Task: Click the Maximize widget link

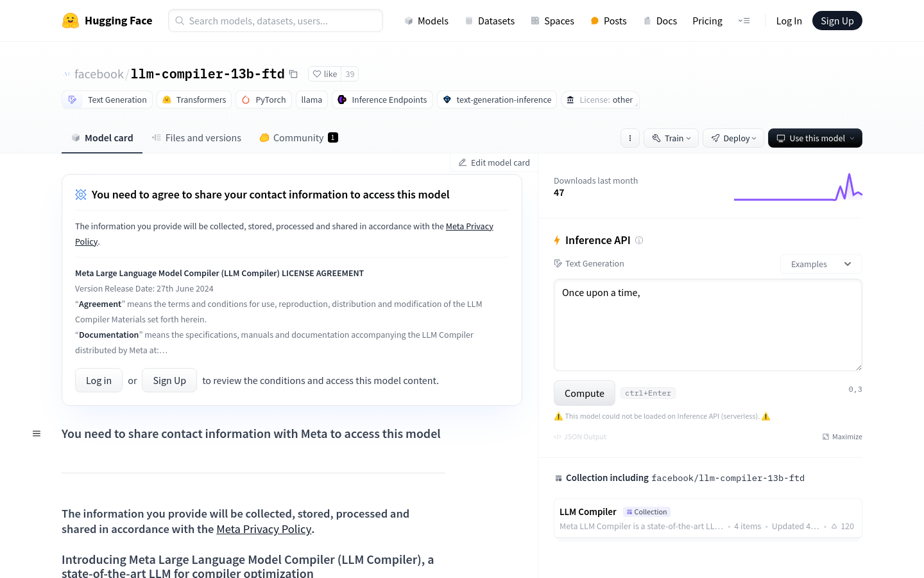Action: (x=843, y=437)
